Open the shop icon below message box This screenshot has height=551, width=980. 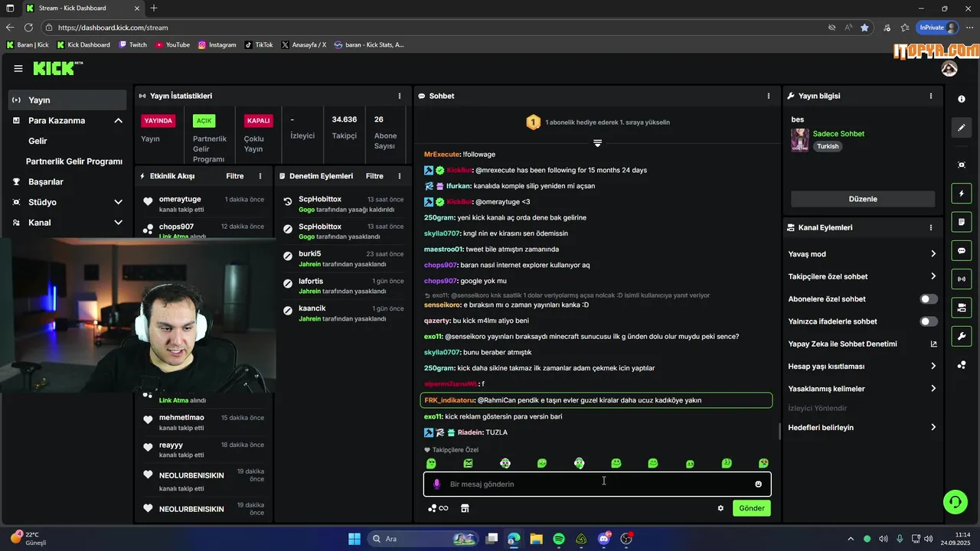tap(465, 508)
